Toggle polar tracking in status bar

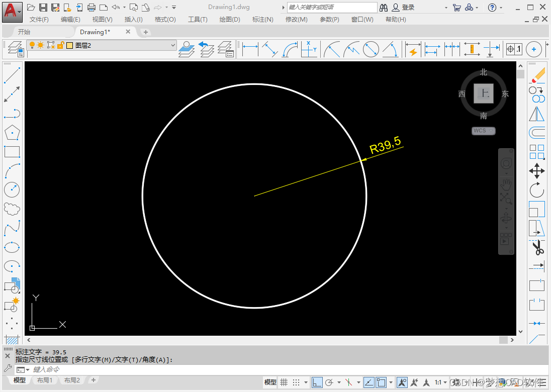tap(329, 382)
